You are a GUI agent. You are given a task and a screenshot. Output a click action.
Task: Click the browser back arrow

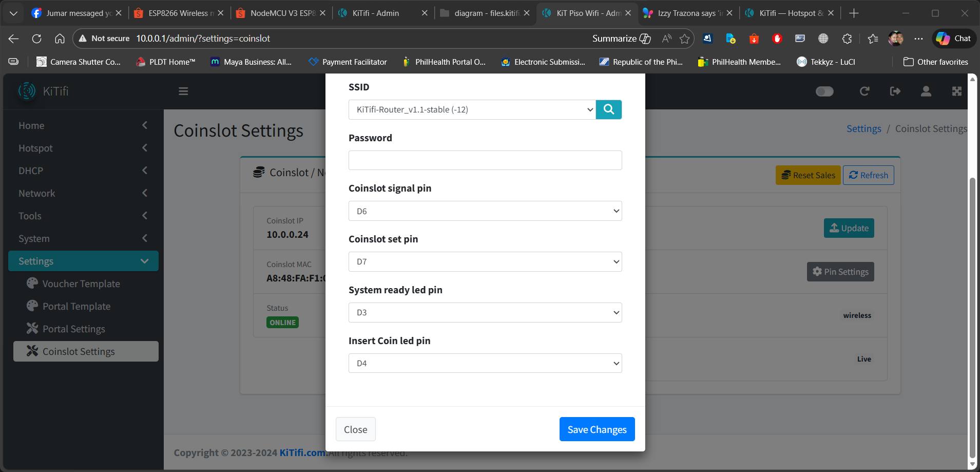[14, 39]
